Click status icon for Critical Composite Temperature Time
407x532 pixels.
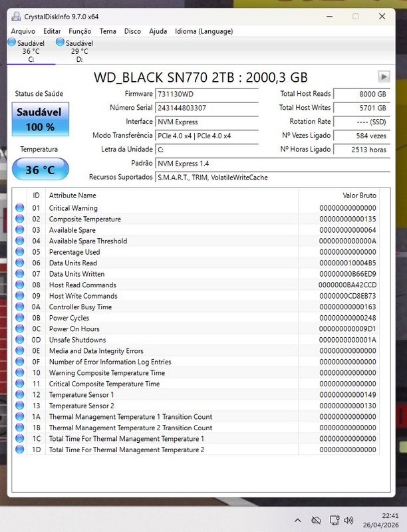point(20,384)
